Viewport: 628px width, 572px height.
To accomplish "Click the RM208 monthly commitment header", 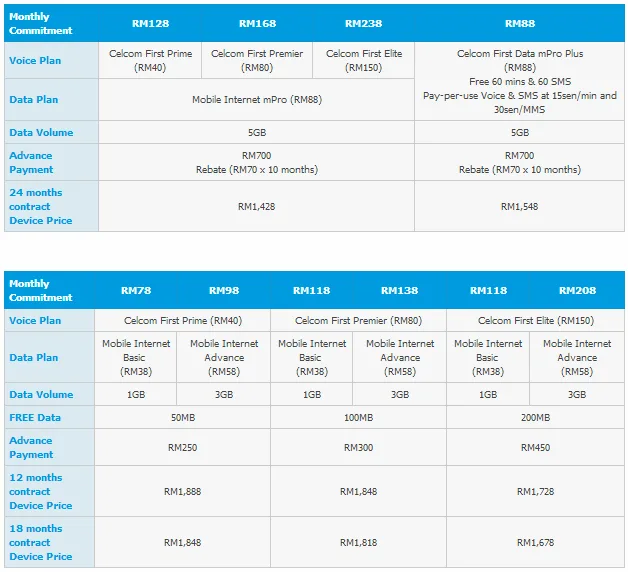I will [x=577, y=290].
